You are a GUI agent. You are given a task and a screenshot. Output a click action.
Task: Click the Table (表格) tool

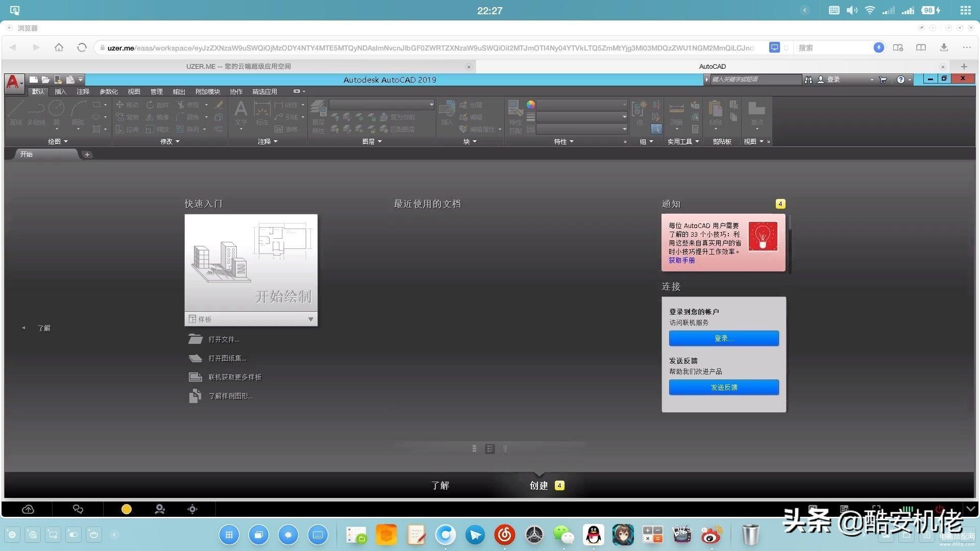286,129
